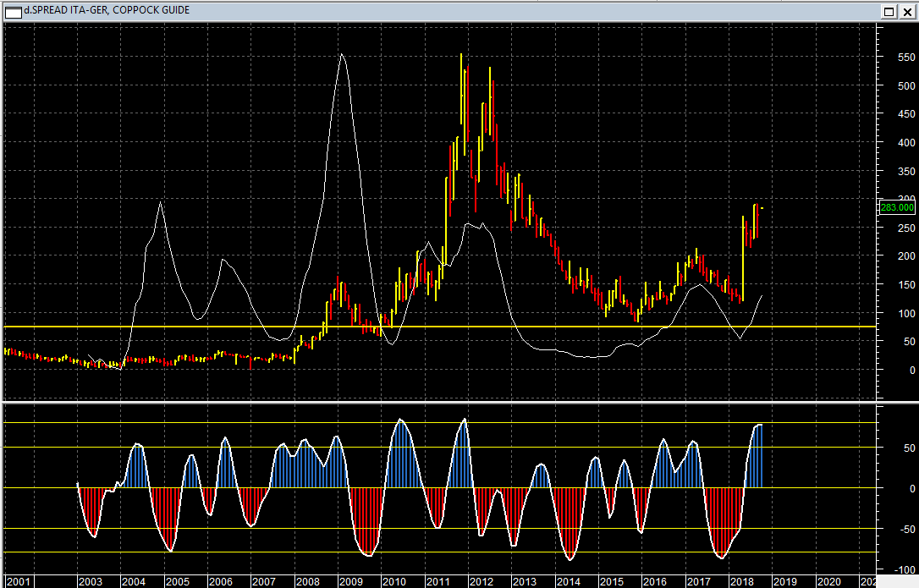This screenshot has height=588, width=919.
Task: Select the 2008 label on time axis
Action: click(307, 581)
